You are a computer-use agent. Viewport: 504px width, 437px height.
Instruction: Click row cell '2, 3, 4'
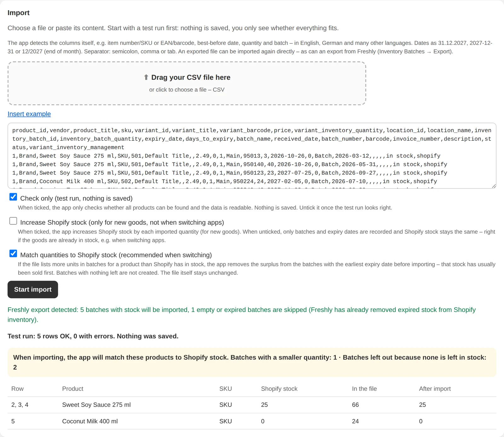[20, 405]
